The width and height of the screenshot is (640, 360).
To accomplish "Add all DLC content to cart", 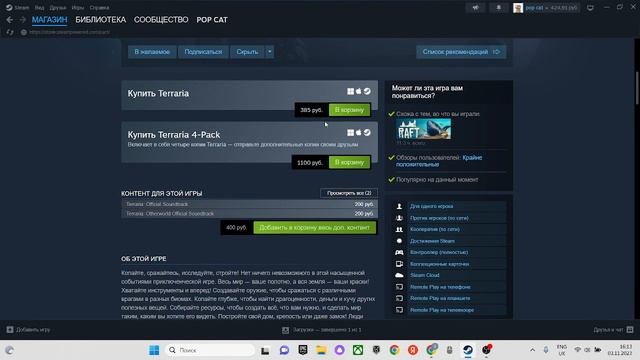I will 315,228.
